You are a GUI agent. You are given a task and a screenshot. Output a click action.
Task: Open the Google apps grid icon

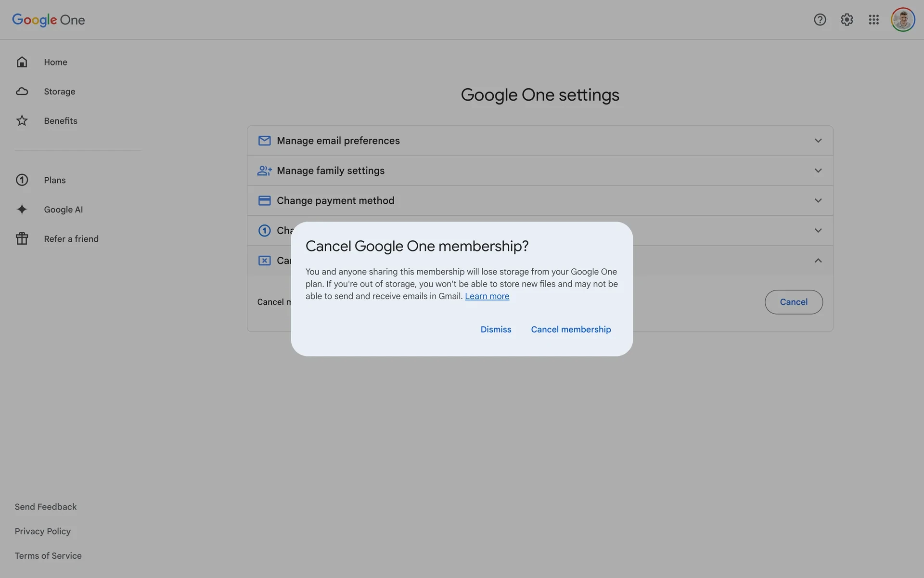[x=874, y=20]
